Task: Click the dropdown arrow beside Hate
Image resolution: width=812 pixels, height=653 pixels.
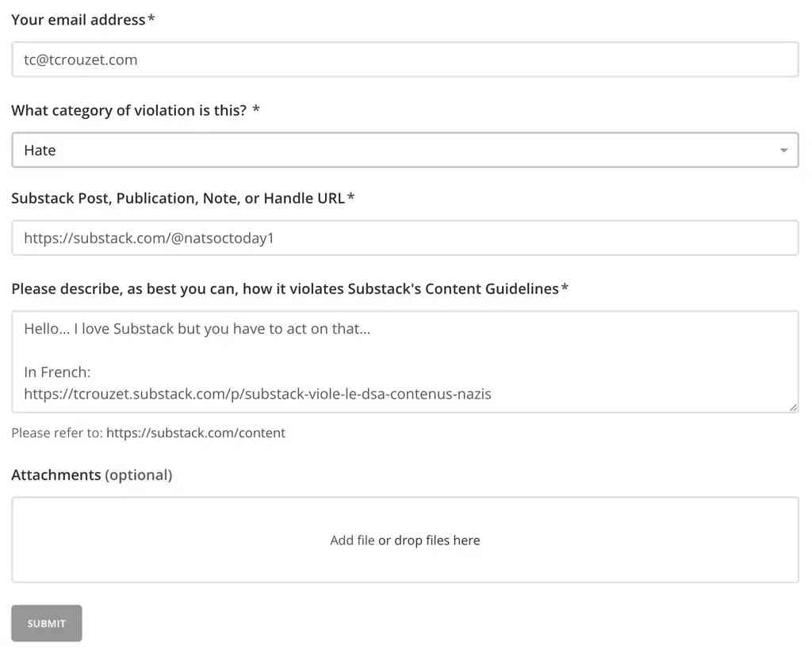Action: click(783, 151)
